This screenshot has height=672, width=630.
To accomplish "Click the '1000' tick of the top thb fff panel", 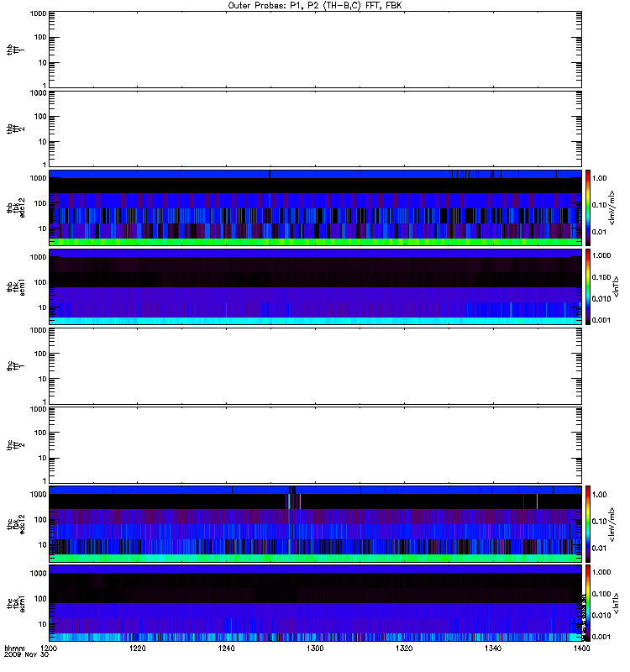I will [38, 13].
